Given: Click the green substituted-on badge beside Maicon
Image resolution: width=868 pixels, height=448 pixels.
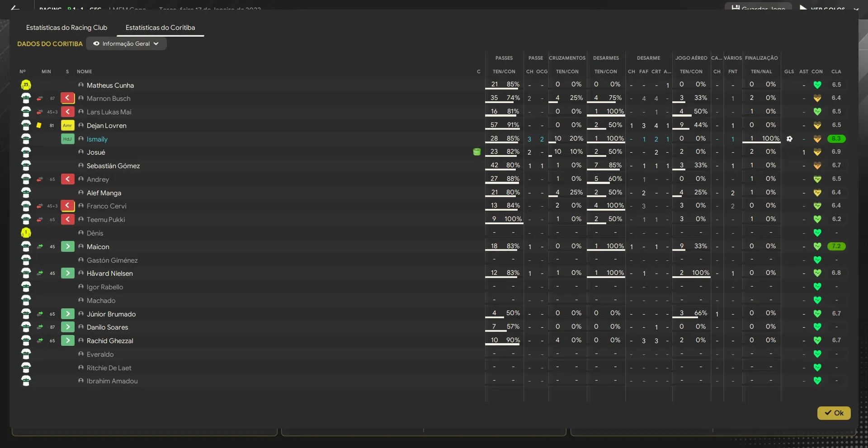Looking at the screenshot, I should tap(67, 246).
